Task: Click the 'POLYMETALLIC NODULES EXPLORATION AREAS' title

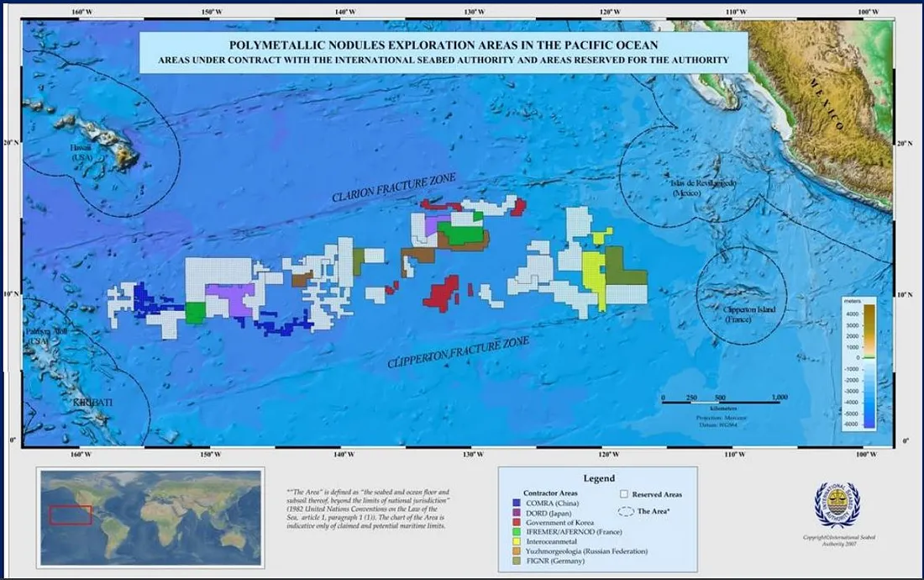Action: click(444, 45)
